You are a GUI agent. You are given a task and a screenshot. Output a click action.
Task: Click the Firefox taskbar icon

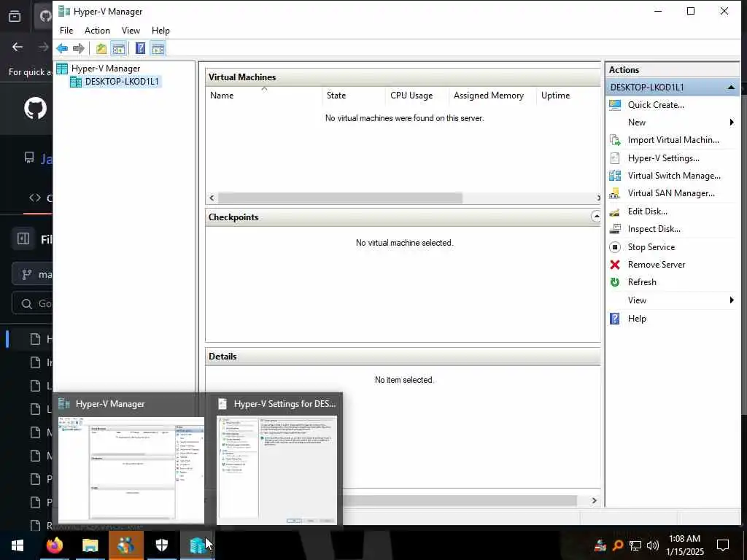pyautogui.click(x=54, y=545)
